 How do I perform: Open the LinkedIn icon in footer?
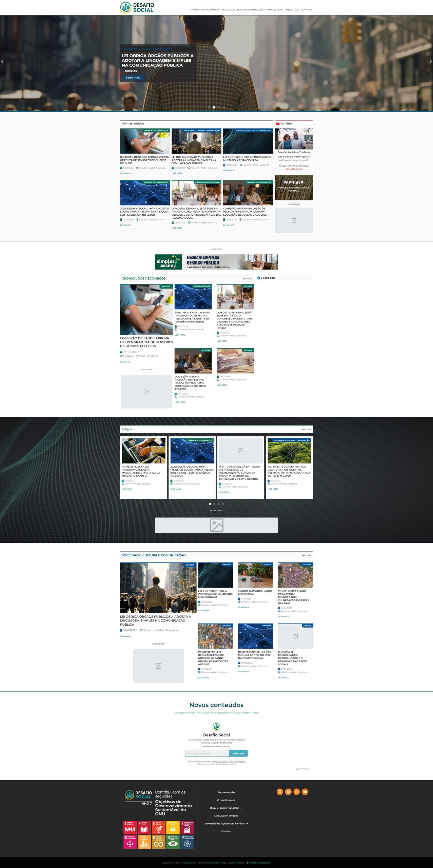point(288,792)
